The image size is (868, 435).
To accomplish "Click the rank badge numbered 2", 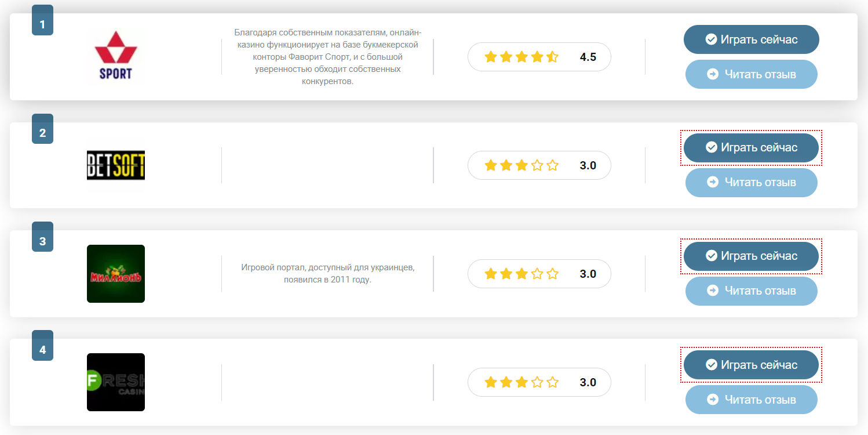I will (x=42, y=129).
